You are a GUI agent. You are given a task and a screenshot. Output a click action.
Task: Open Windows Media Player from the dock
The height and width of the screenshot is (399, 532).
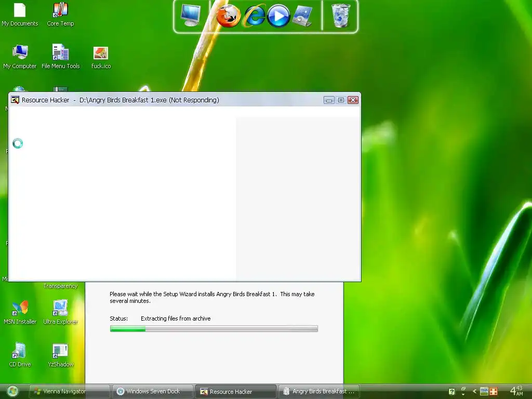click(x=278, y=16)
